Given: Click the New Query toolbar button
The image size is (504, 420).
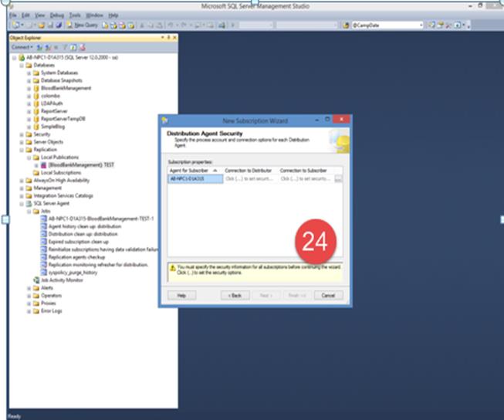Looking at the screenshot, I should 82,25.
